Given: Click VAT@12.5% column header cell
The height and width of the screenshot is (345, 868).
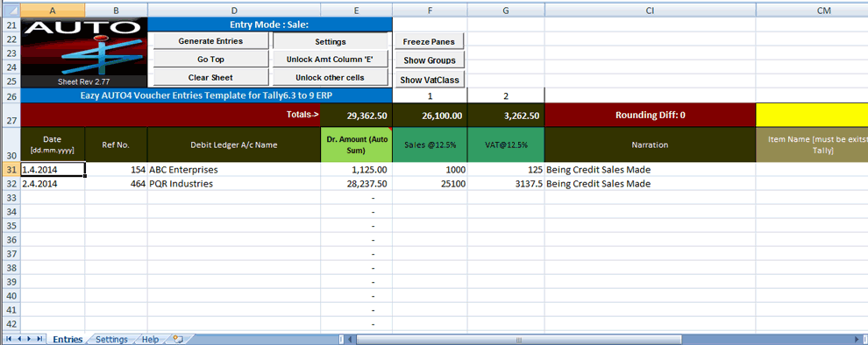Looking at the screenshot, I should [x=505, y=144].
